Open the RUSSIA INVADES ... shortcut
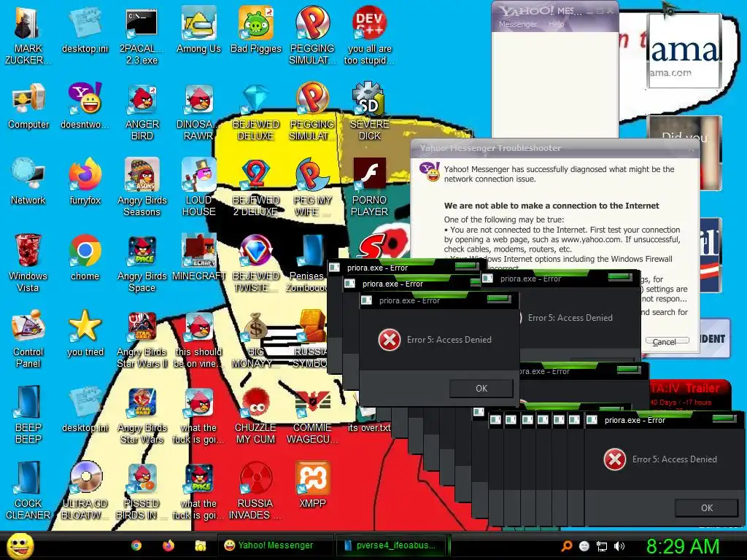Image resolution: width=747 pixels, height=560 pixels. coord(256,489)
